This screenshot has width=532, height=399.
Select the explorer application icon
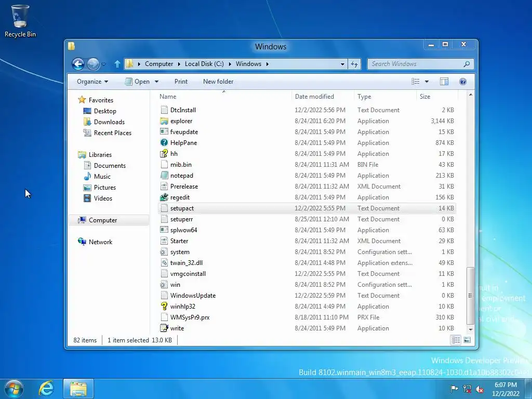pos(164,121)
